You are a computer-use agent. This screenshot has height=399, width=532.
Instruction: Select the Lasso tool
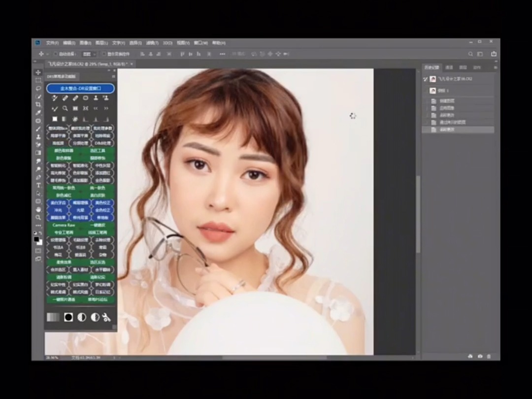(38, 88)
